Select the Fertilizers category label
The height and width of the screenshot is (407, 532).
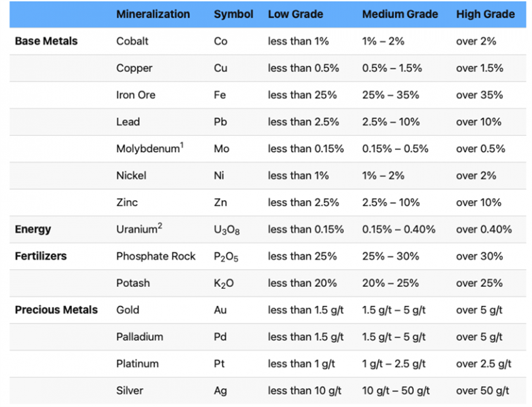41,256
